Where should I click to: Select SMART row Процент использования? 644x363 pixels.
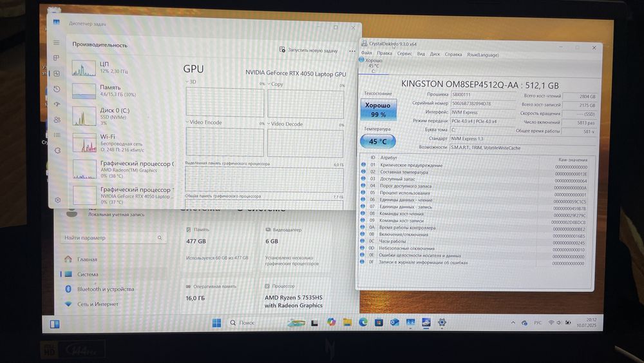point(475,193)
